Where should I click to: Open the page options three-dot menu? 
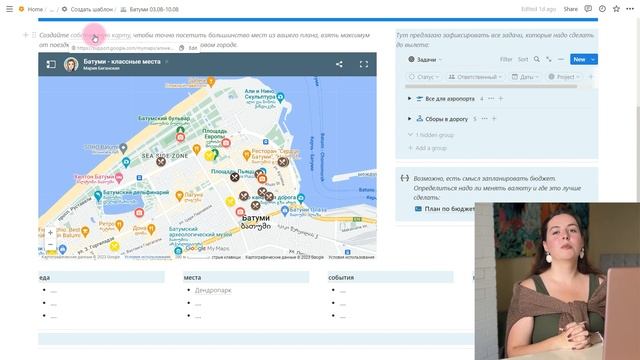click(x=630, y=9)
